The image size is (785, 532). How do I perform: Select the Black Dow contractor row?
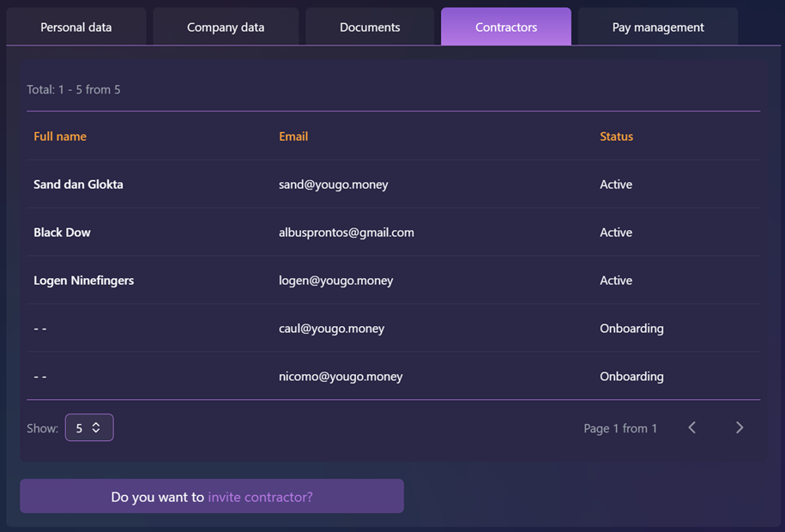click(62, 233)
